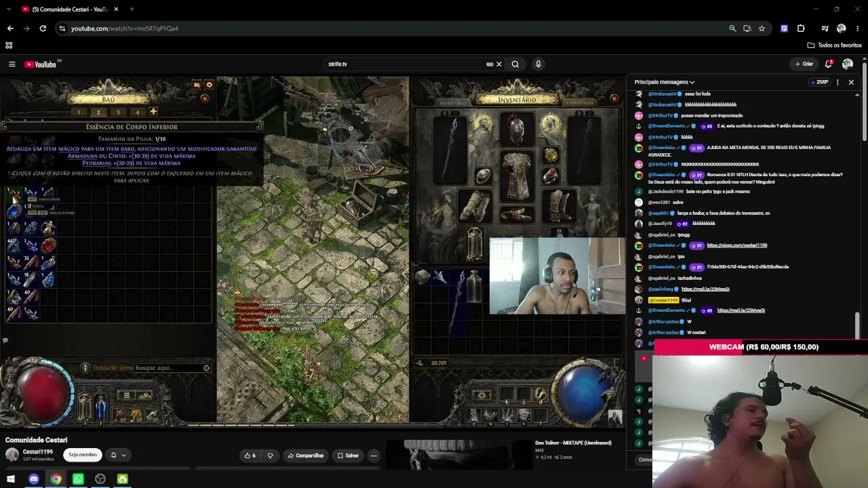
Task: Close the live chat panel
Action: [851, 82]
